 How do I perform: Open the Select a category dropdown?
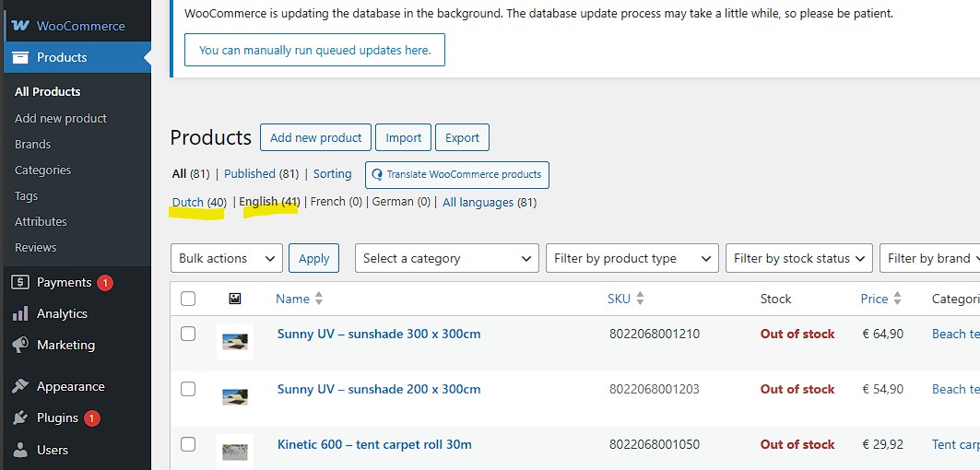[x=447, y=258]
